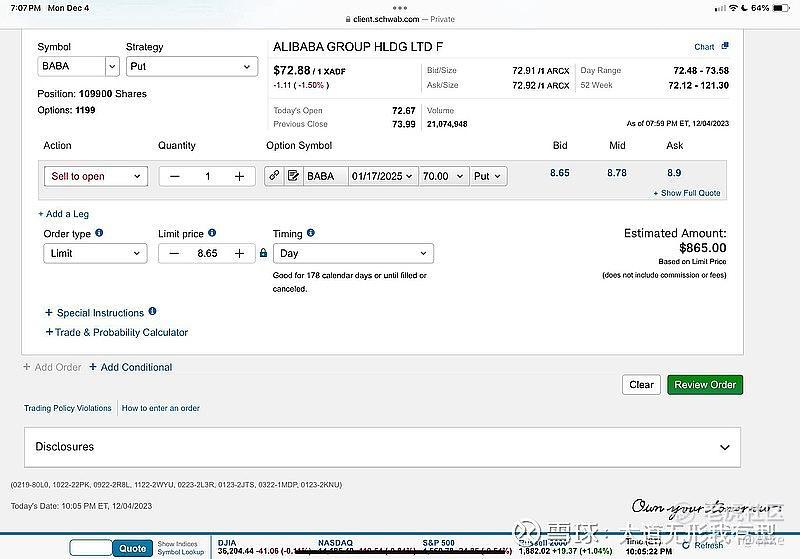Decrease Quantity with minus button
The width and height of the screenshot is (800, 559).
174,176
